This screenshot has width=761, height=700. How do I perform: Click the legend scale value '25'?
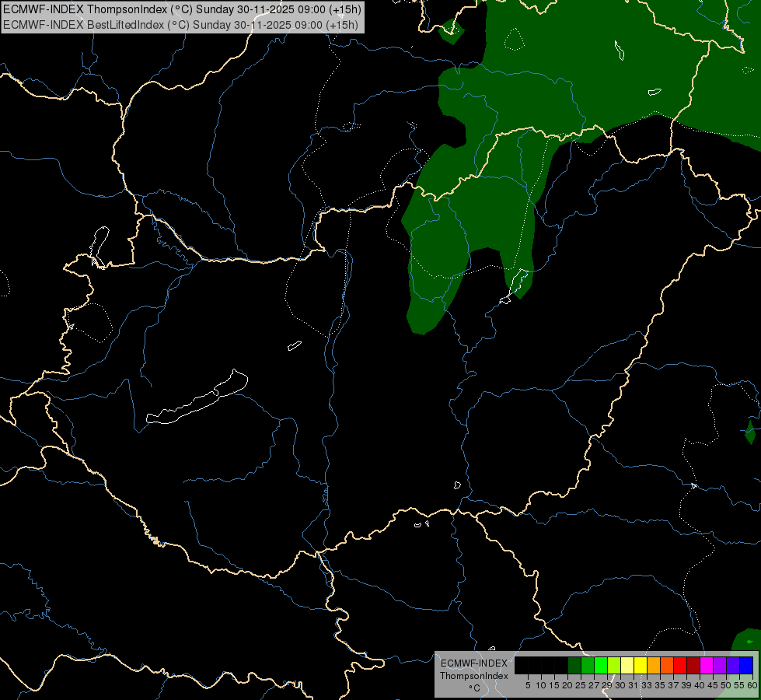coord(581,685)
